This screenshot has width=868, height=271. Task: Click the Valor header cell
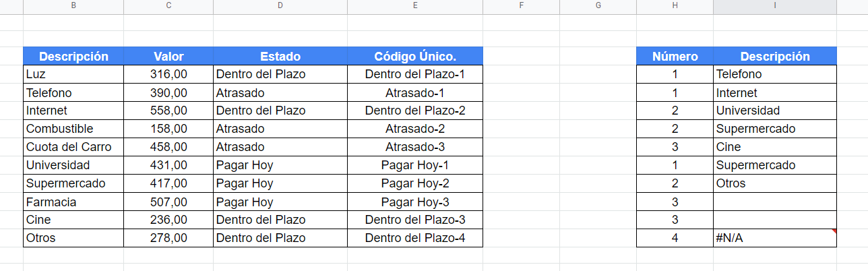(x=168, y=56)
